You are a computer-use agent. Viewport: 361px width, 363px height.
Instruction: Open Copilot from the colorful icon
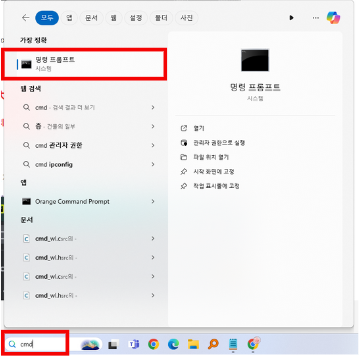333,18
